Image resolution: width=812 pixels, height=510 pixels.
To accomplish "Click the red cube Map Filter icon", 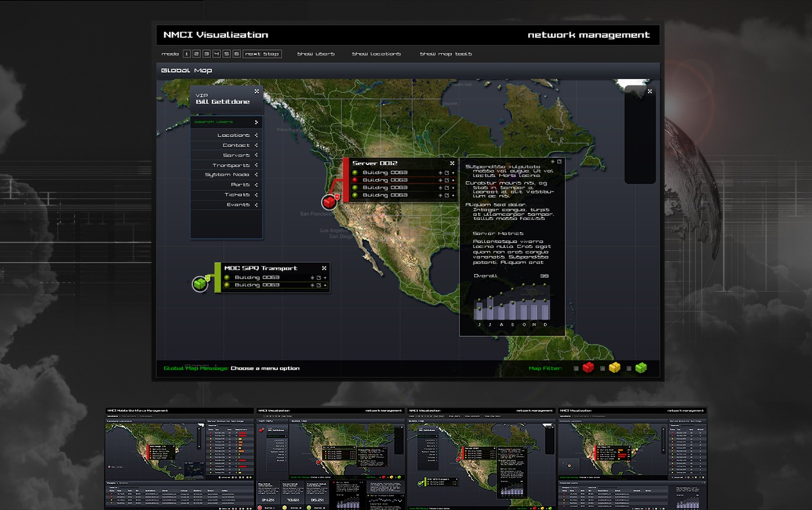I will [588, 368].
